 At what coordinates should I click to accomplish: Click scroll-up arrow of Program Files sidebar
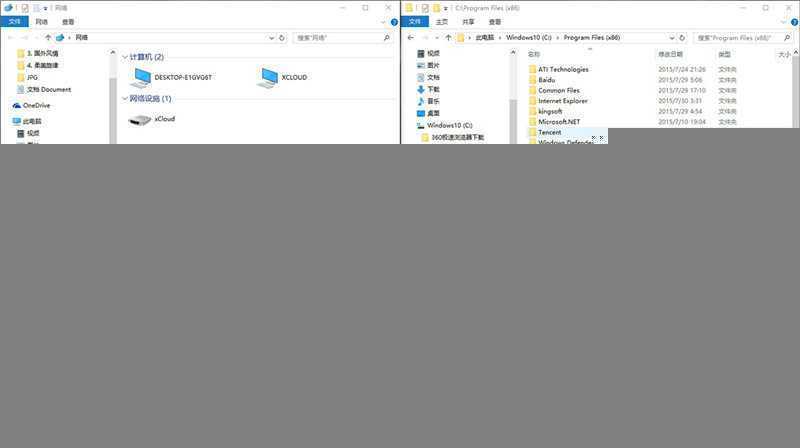pos(513,53)
